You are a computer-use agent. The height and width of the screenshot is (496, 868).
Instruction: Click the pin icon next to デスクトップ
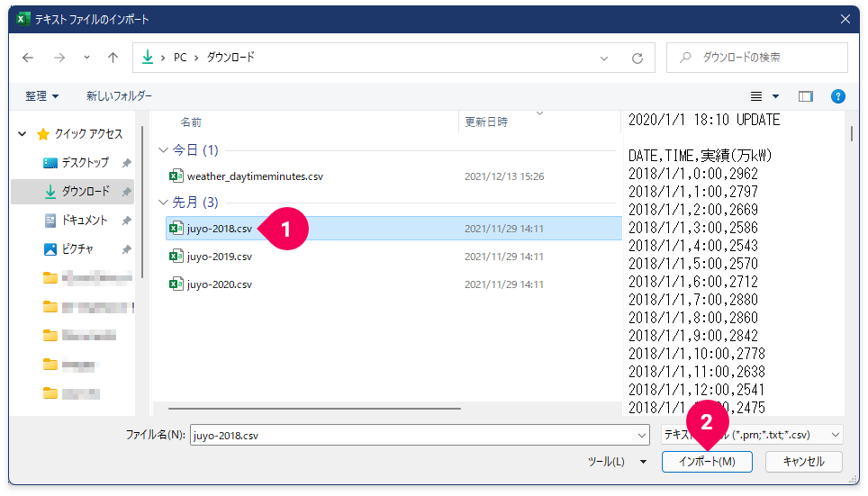click(127, 163)
